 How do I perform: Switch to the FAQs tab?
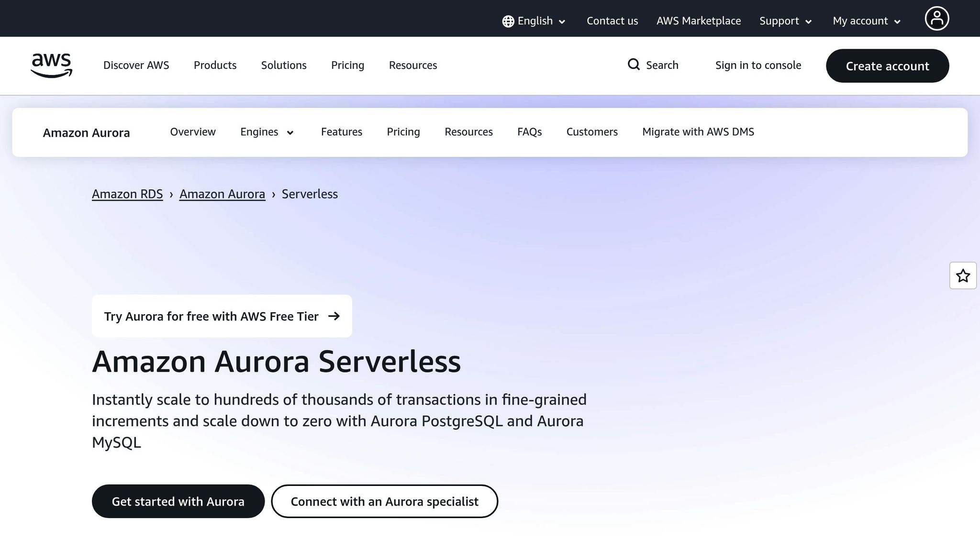click(x=529, y=132)
